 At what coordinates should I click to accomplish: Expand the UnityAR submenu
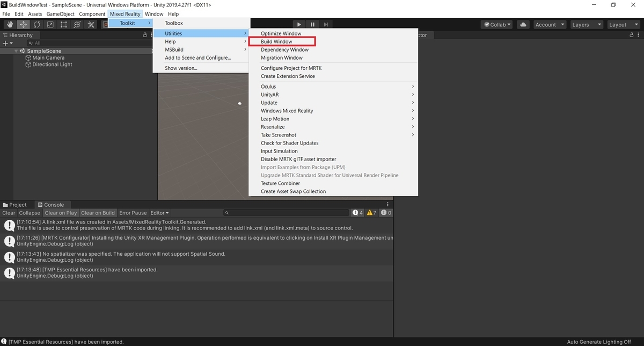pyautogui.click(x=333, y=95)
